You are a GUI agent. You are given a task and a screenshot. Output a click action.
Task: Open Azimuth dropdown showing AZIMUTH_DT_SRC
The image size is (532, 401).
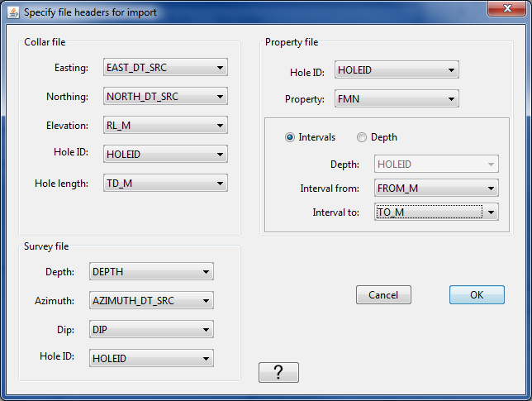point(151,300)
